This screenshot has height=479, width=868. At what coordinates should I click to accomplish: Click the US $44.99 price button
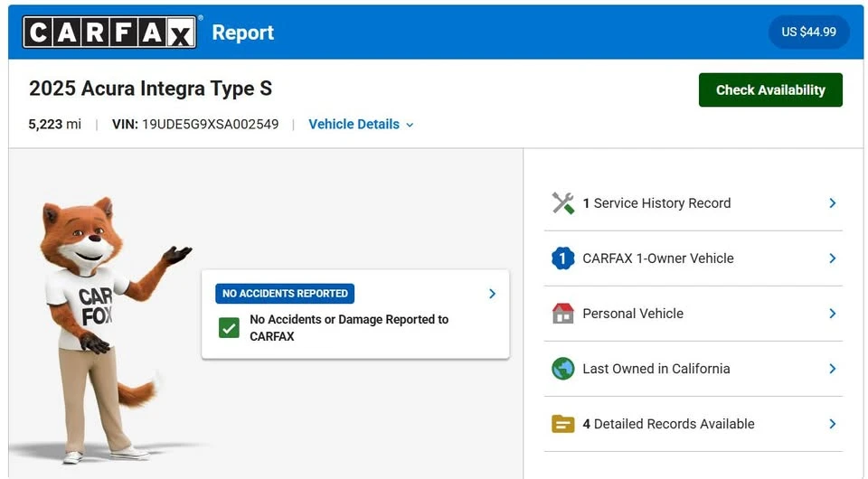808,32
